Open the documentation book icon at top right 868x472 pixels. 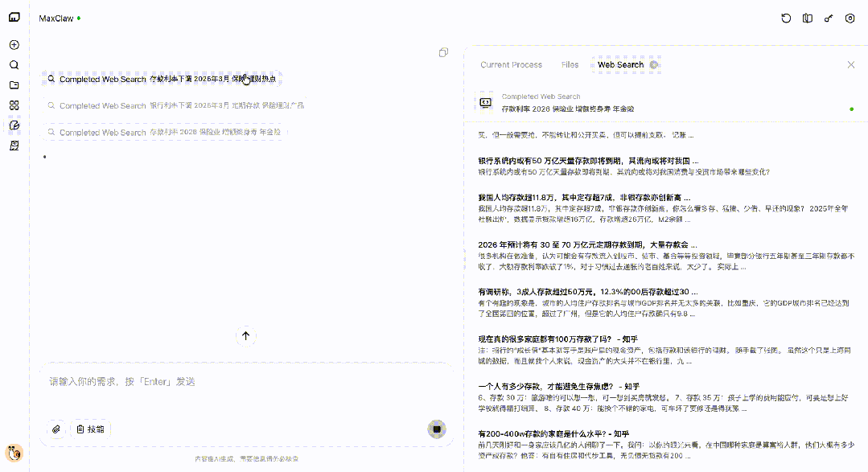click(807, 18)
